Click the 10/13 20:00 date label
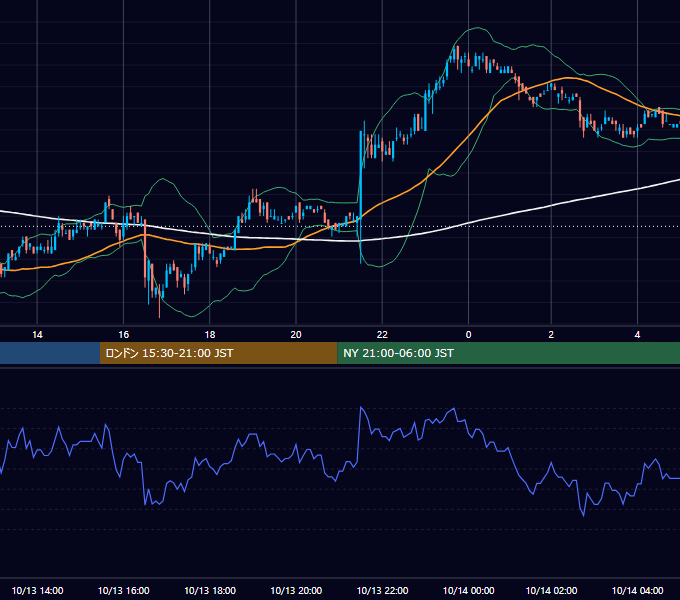 (x=296, y=590)
